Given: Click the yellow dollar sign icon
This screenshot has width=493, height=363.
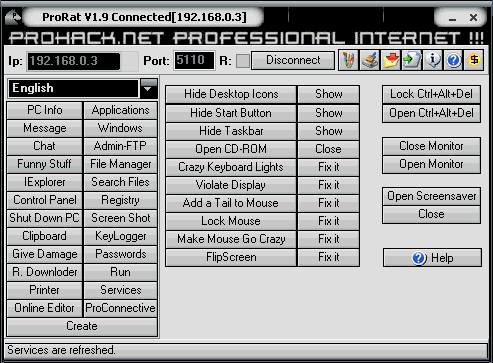Looking at the screenshot, I should pyautogui.click(x=474, y=60).
